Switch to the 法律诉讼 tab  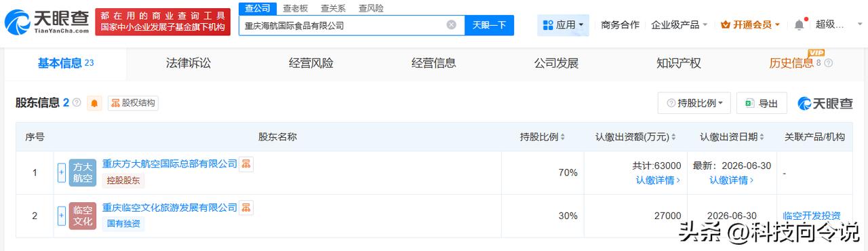[x=189, y=63]
